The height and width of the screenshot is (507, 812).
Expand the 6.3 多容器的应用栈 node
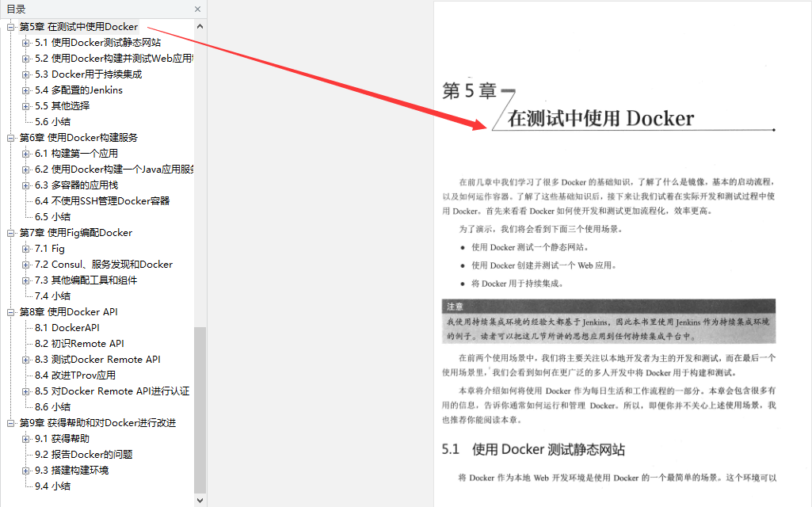(x=25, y=185)
